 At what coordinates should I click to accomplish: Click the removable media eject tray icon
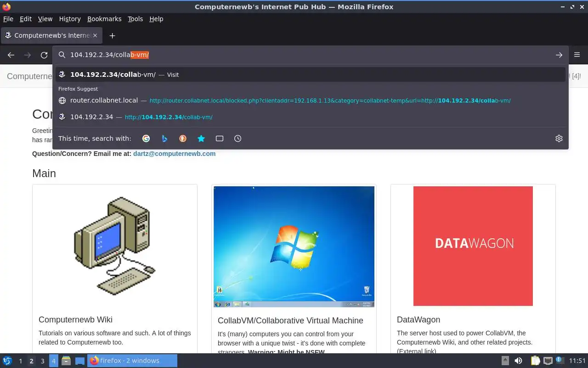click(x=505, y=361)
